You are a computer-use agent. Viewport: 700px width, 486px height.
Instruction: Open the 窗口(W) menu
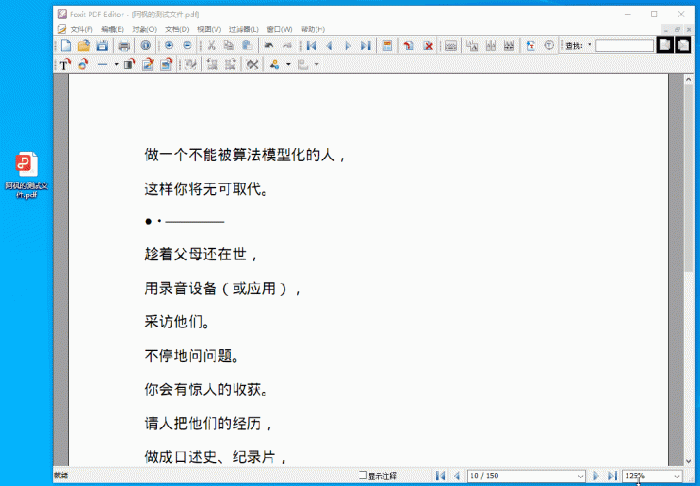[279, 29]
